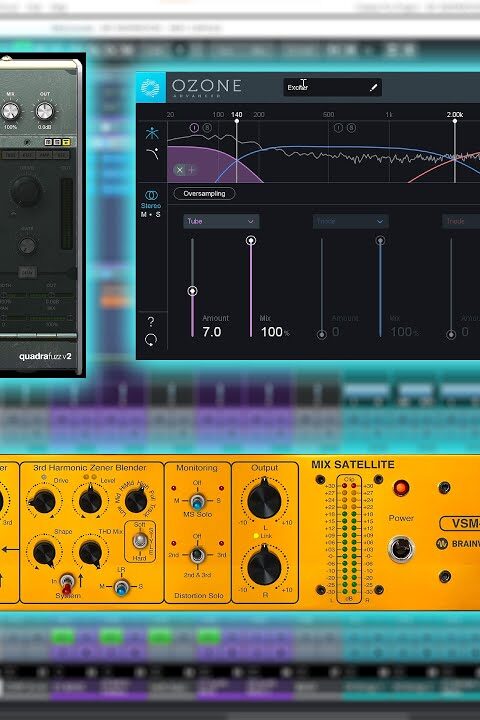Click the Shape knob
The height and width of the screenshot is (720, 480).
44,553
